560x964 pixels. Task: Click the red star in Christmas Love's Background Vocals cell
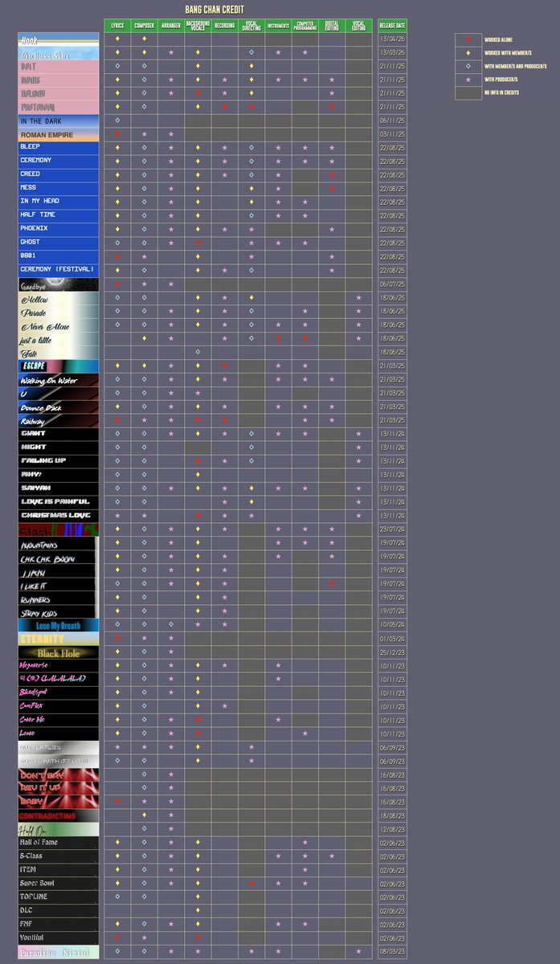198,515
